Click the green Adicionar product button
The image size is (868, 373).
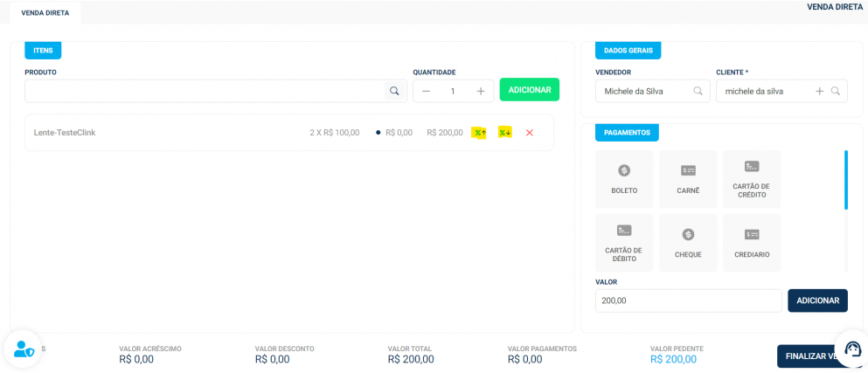529,90
